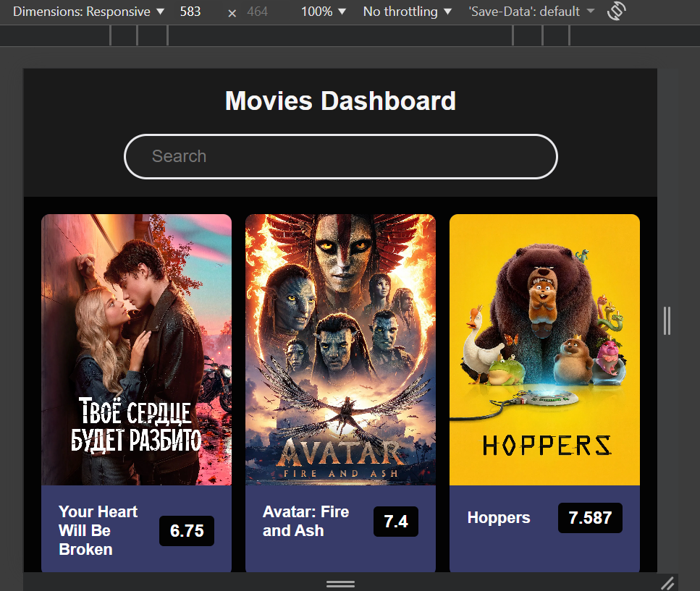700x591 pixels.
Task: Click the 7.587 rating badge
Action: point(590,518)
